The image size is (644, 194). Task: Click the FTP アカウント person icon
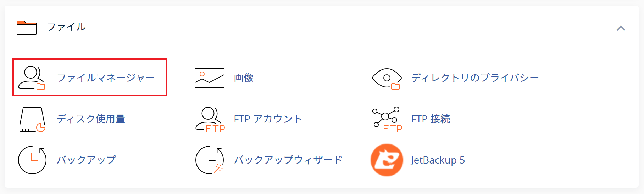[x=210, y=120]
